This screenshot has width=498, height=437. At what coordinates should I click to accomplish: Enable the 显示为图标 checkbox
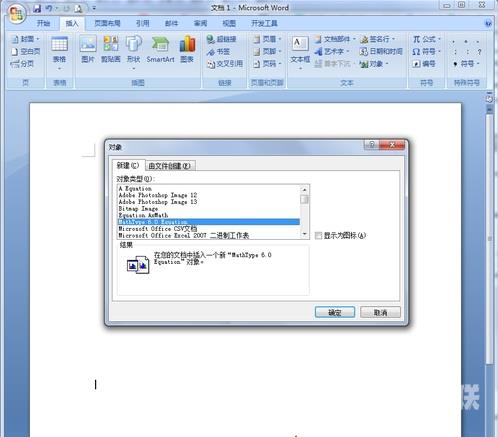click(318, 236)
